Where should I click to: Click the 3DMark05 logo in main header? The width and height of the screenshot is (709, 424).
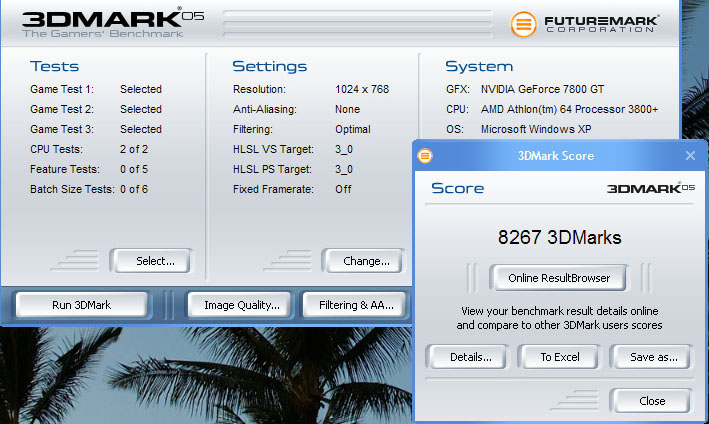pos(113,19)
